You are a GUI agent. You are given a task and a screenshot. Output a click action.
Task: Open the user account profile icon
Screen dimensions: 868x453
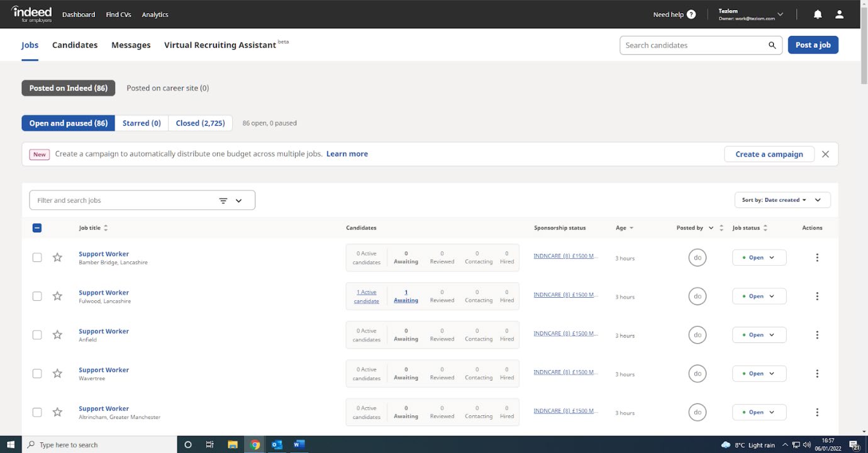839,14
